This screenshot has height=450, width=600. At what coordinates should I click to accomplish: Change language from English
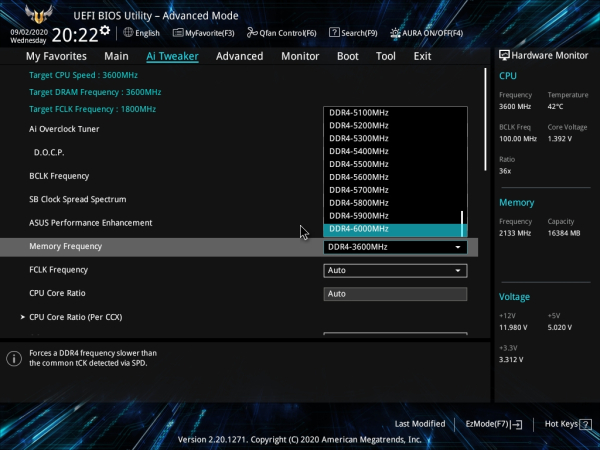[147, 33]
